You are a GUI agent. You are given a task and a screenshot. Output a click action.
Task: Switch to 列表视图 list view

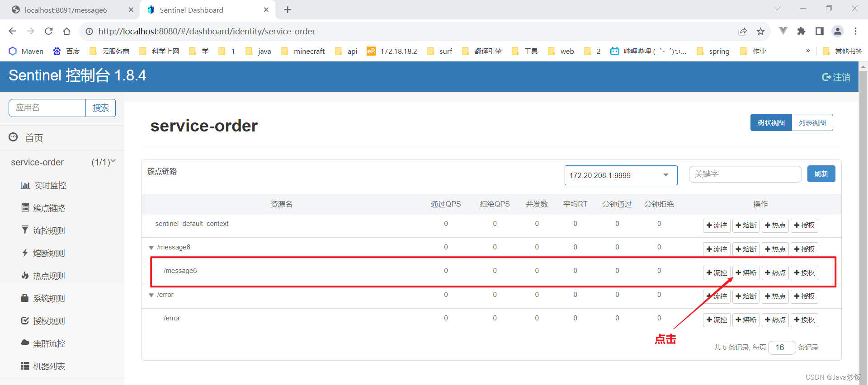tap(812, 122)
